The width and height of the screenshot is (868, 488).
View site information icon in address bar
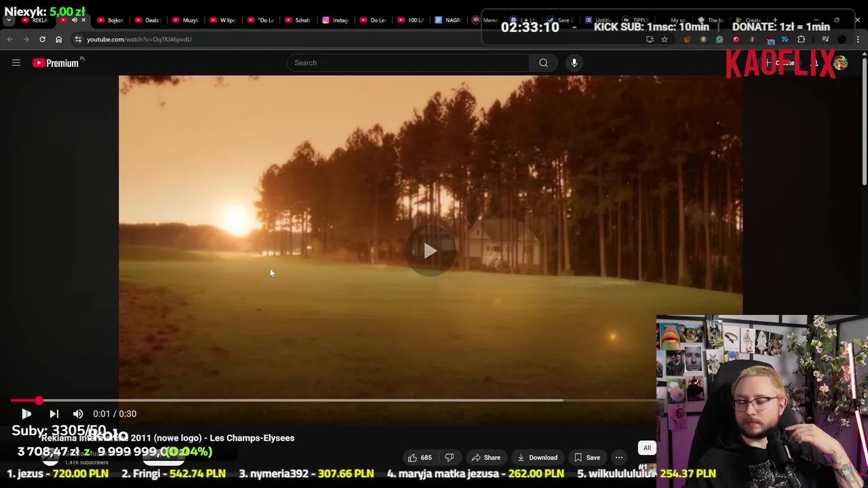(78, 39)
